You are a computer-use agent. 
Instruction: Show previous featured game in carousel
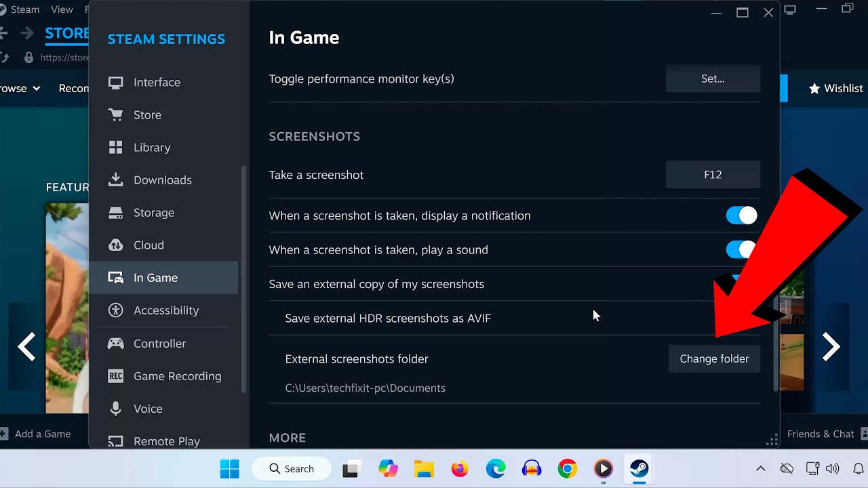pyautogui.click(x=26, y=347)
